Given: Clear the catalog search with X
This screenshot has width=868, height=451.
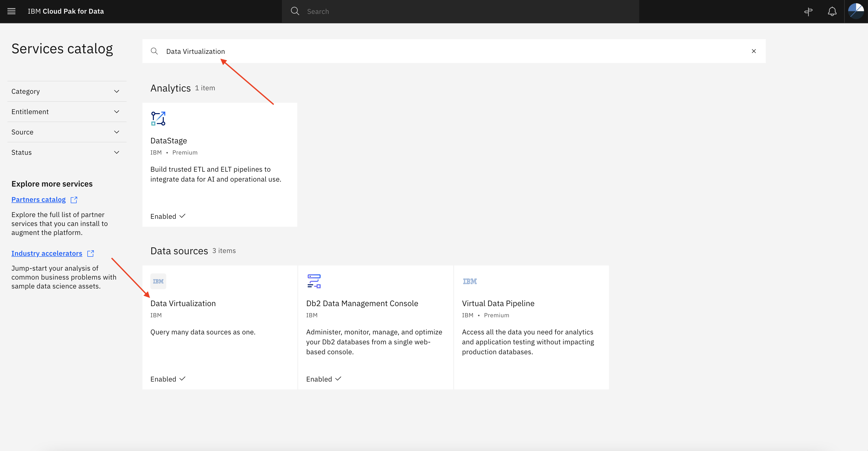Looking at the screenshot, I should coord(754,51).
